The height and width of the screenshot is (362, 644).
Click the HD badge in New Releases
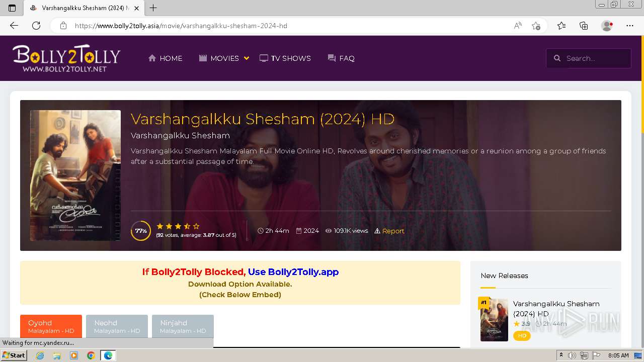coord(522,335)
